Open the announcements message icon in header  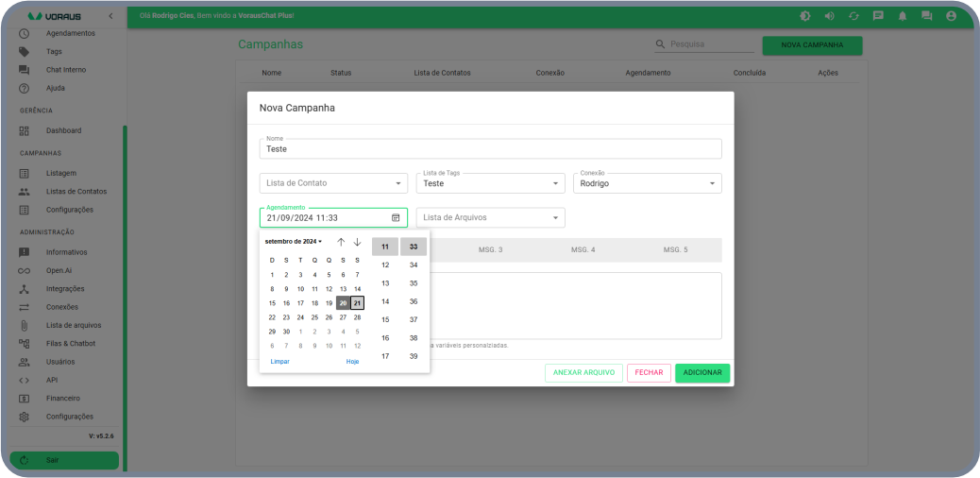click(x=878, y=16)
